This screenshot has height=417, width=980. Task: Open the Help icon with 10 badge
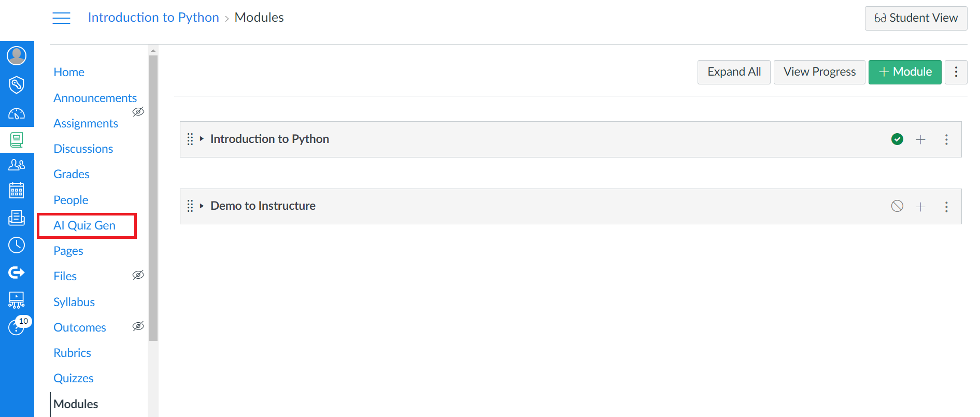(x=17, y=326)
